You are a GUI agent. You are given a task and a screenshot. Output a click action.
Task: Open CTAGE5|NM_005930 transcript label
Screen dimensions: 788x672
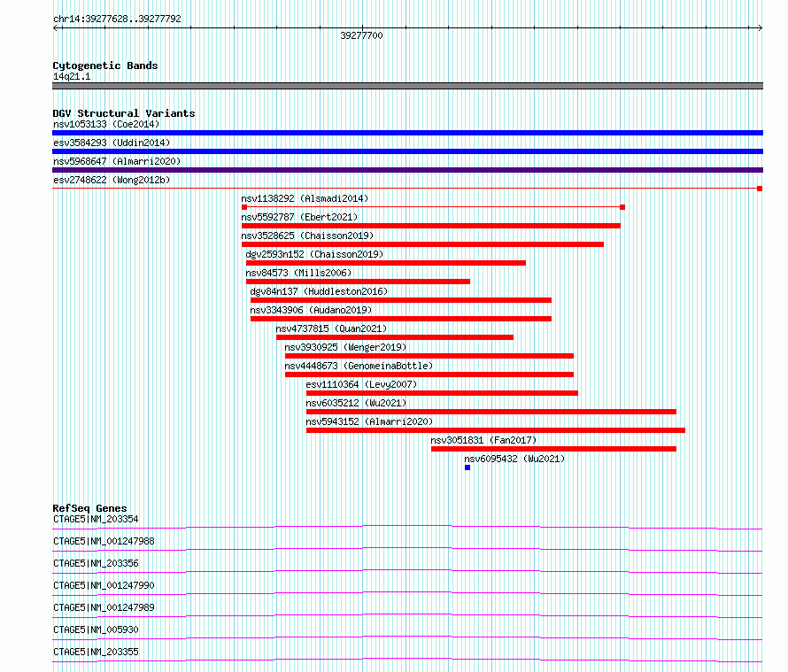coord(96,630)
